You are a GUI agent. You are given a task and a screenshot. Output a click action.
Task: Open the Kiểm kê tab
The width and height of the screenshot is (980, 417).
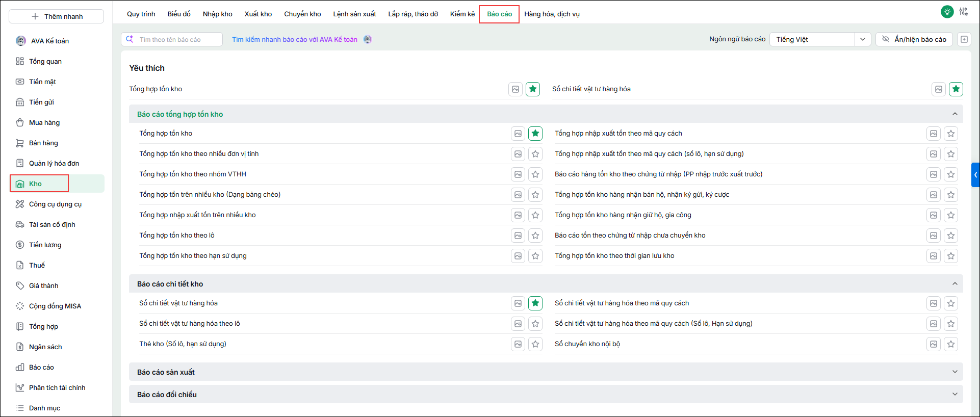click(x=462, y=14)
